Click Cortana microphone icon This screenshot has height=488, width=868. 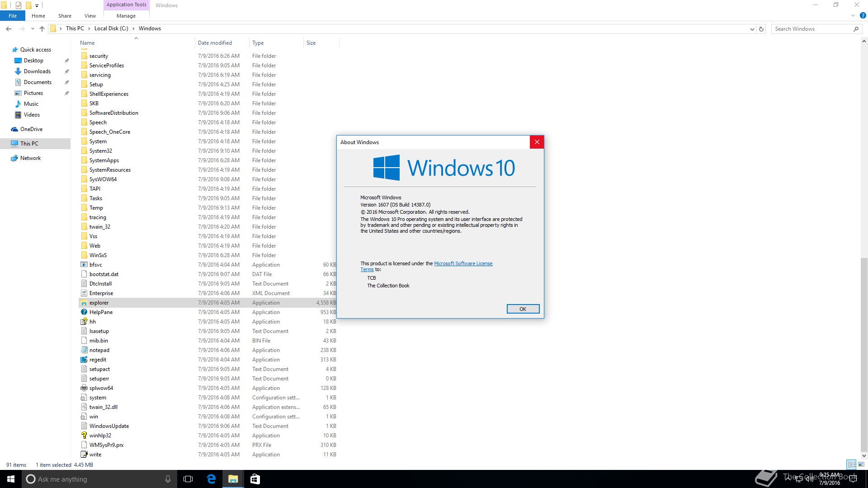168,479
